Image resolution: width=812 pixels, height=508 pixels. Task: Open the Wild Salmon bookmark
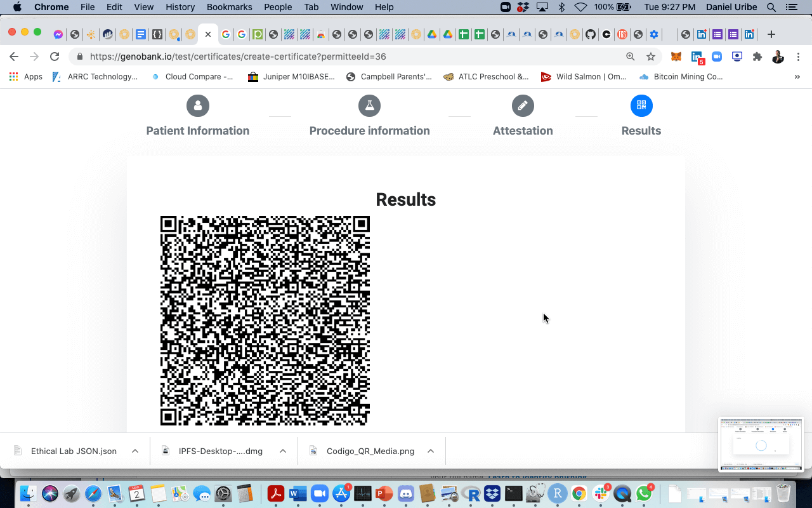(584, 77)
